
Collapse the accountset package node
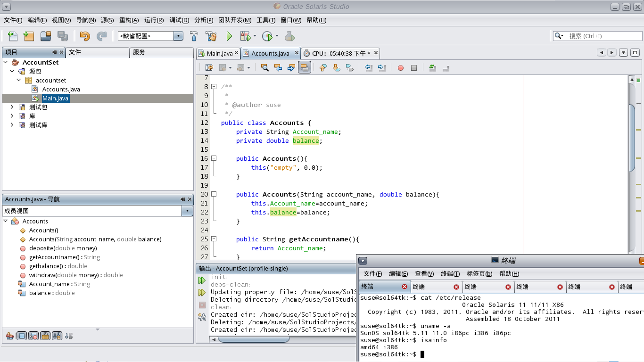click(x=19, y=80)
